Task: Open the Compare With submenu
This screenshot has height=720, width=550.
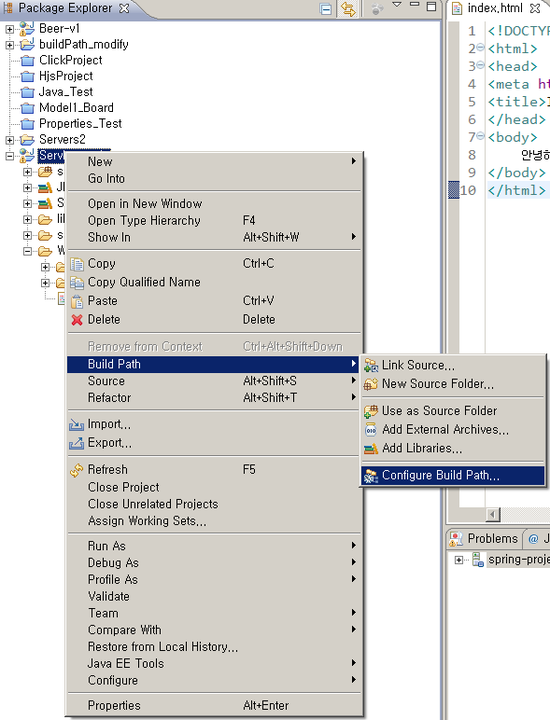Action: 213,630
